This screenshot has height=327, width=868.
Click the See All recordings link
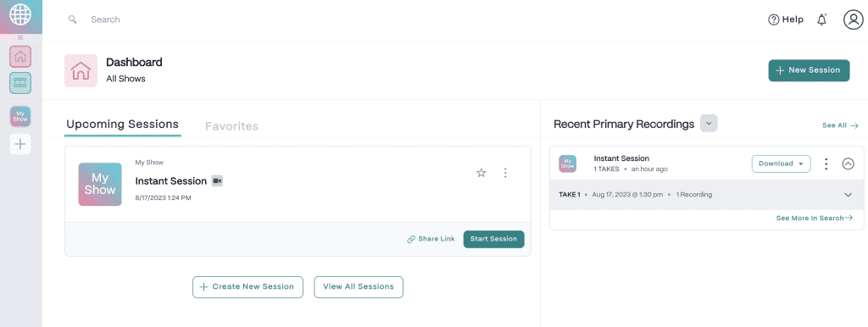click(x=840, y=125)
